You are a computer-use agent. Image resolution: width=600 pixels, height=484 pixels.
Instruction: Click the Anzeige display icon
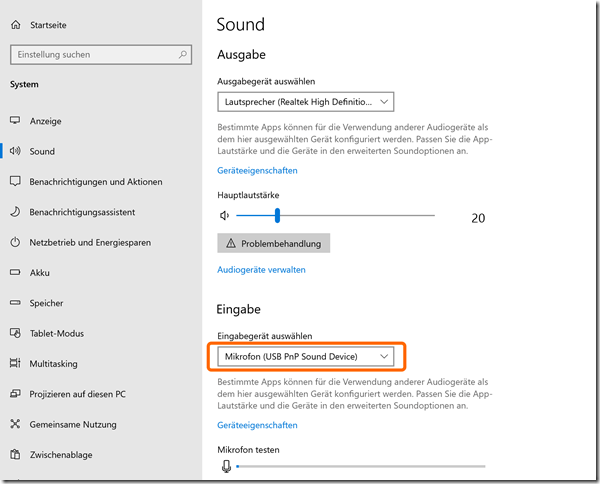point(16,121)
